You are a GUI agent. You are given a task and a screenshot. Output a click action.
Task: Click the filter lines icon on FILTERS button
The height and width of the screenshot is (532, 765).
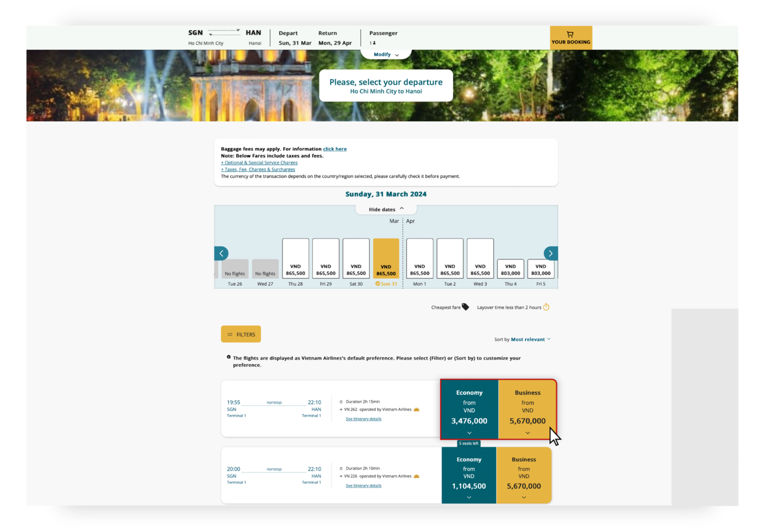pos(230,334)
